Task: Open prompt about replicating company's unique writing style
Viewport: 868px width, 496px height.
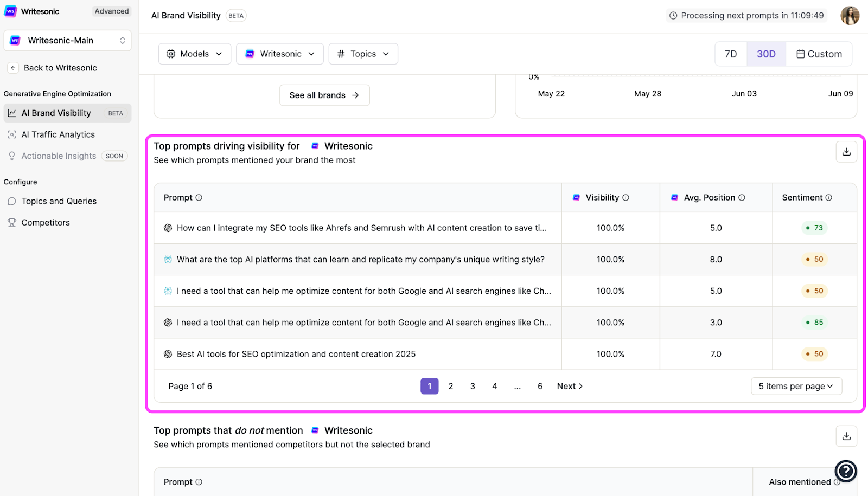Action: tap(361, 260)
